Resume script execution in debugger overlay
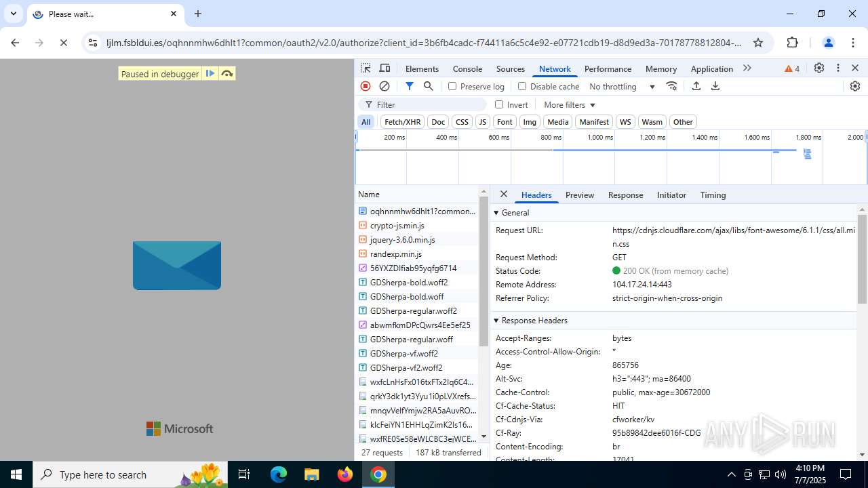The width and height of the screenshot is (868, 488). [x=210, y=73]
